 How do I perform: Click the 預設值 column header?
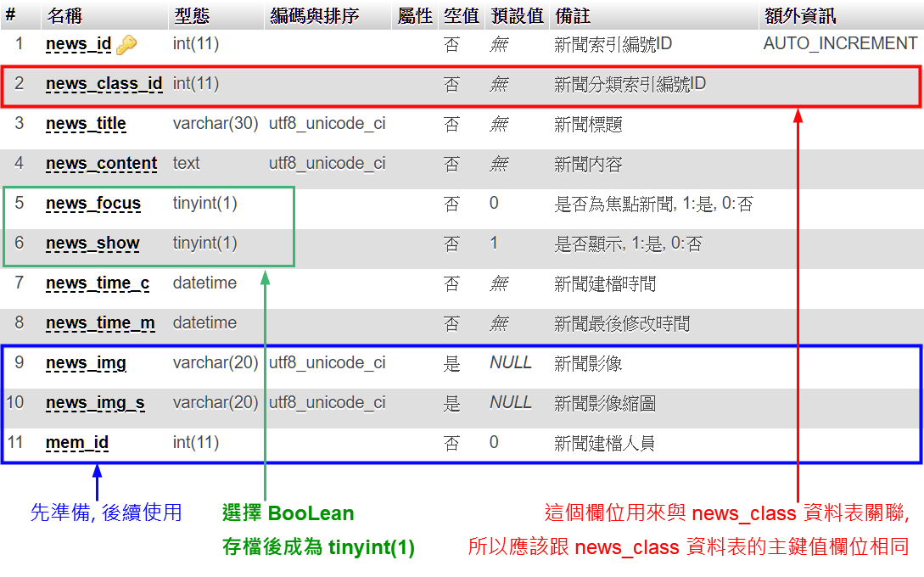point(516,16)
